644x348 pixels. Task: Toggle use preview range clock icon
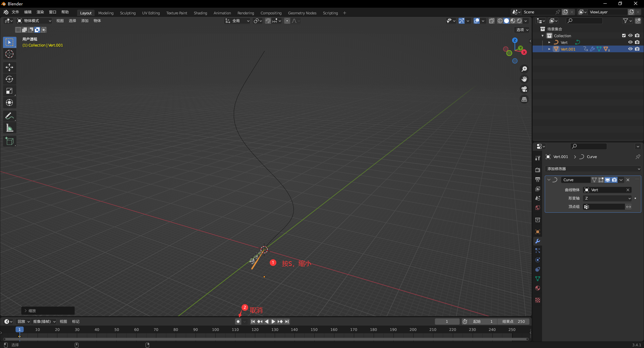tap(465, 322)
